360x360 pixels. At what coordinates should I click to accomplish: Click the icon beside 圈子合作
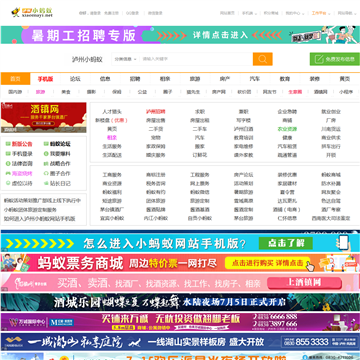click(46, 173)
